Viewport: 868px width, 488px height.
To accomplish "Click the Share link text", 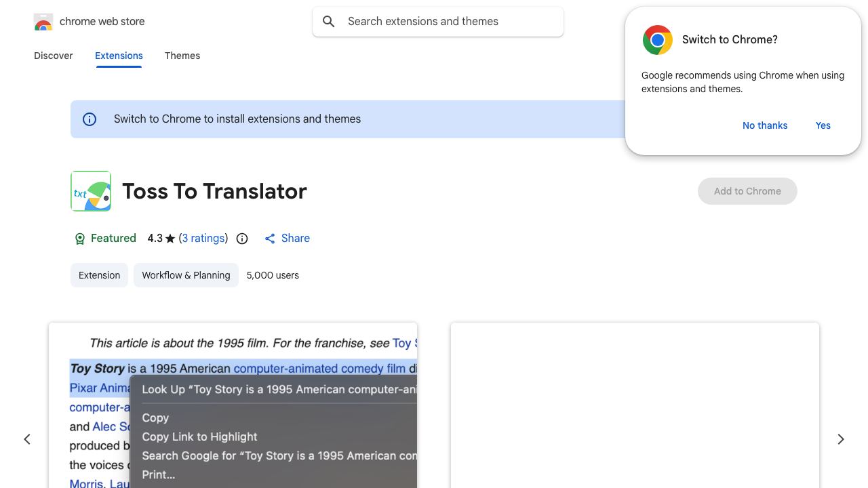I will (296, 239).
